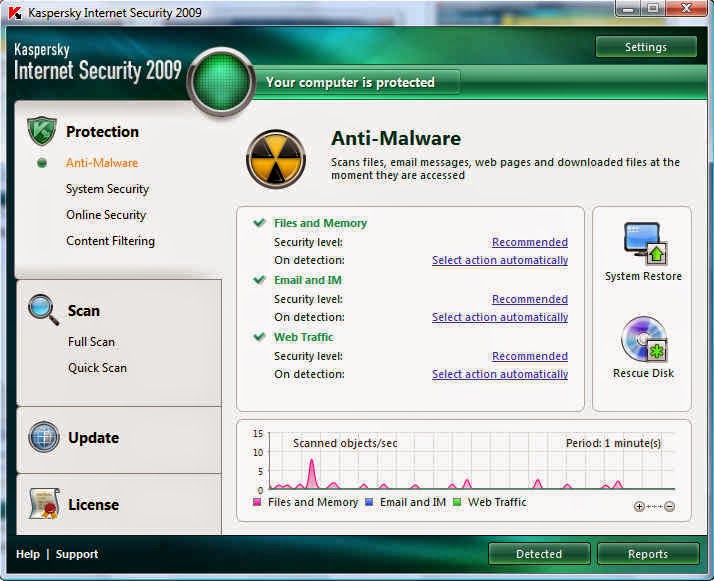
Task: Click the License certificate icon
Action: [44, 504]
